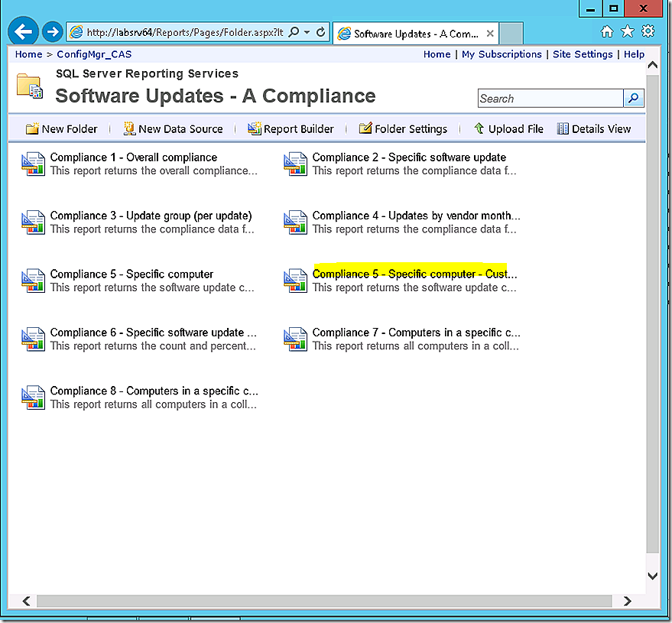Open Folder Settings

[403, 129]
